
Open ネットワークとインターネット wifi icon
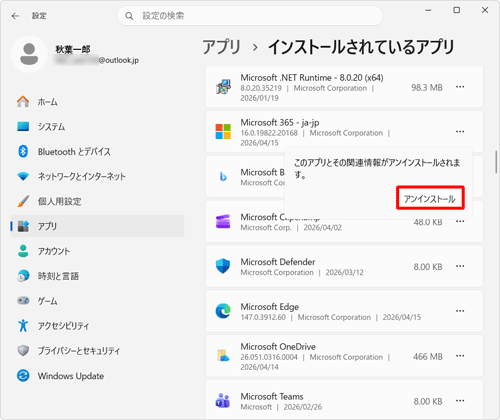(x=23, y=176)
